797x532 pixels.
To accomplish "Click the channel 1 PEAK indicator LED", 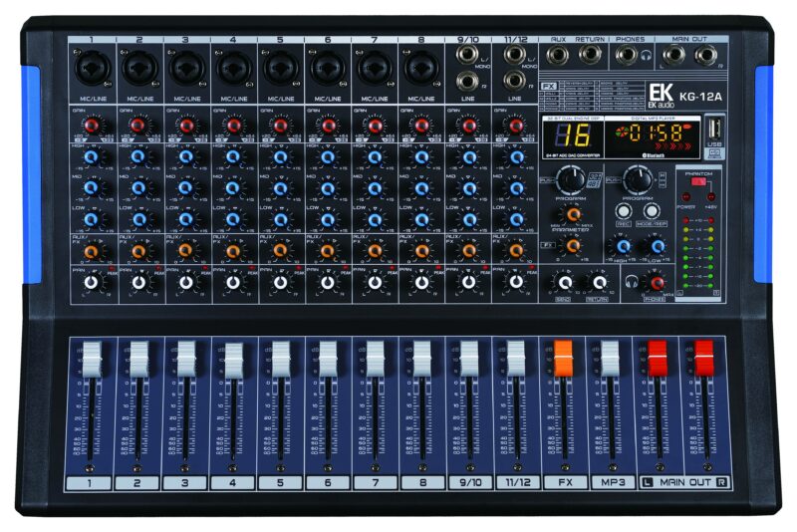I will pyautogui.click(x=111, y=267).
